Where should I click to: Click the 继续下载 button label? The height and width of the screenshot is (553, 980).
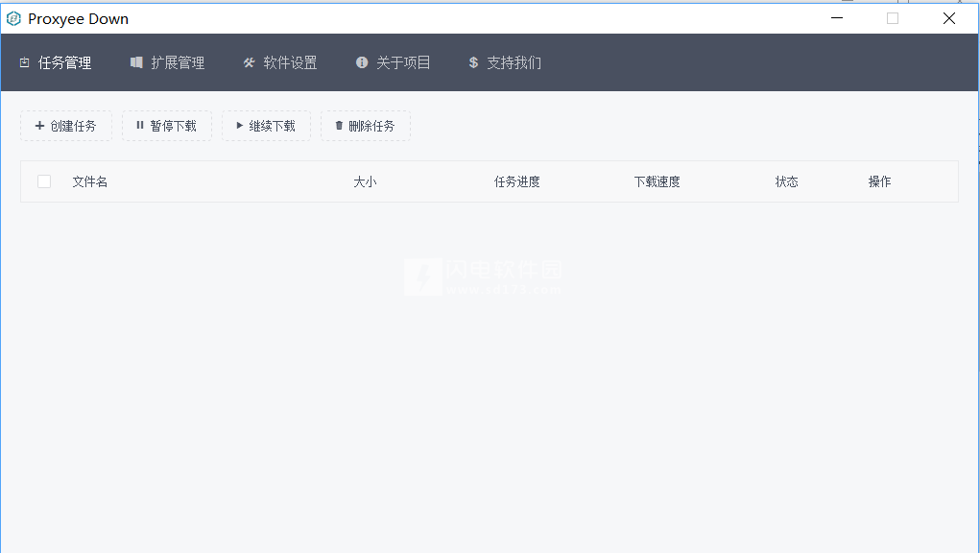(x=273, y=126)
